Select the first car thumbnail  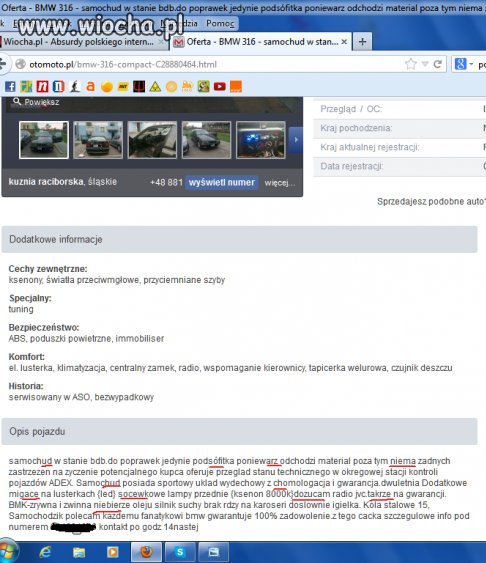tap(44, 140)
